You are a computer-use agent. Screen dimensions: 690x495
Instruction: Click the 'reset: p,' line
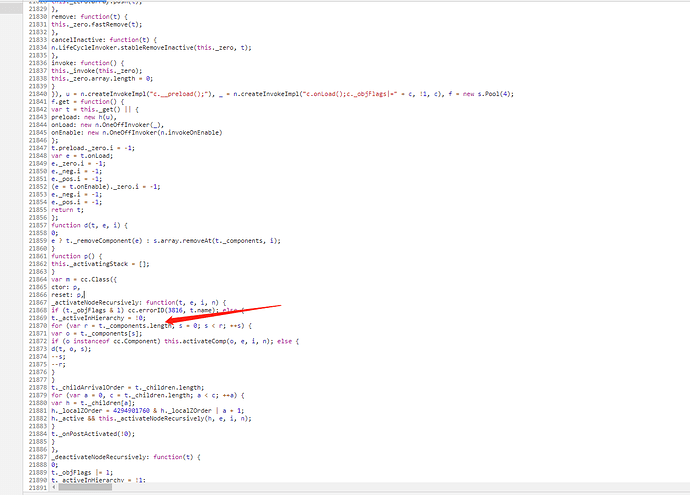tap(67, 295)
